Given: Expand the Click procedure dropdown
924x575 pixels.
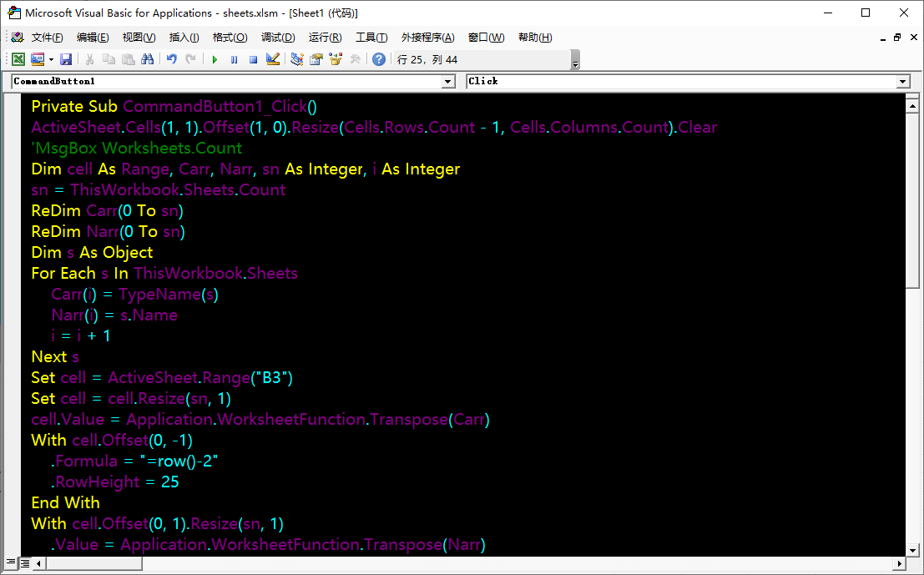Looking at the screenshot, I should 903,82.
